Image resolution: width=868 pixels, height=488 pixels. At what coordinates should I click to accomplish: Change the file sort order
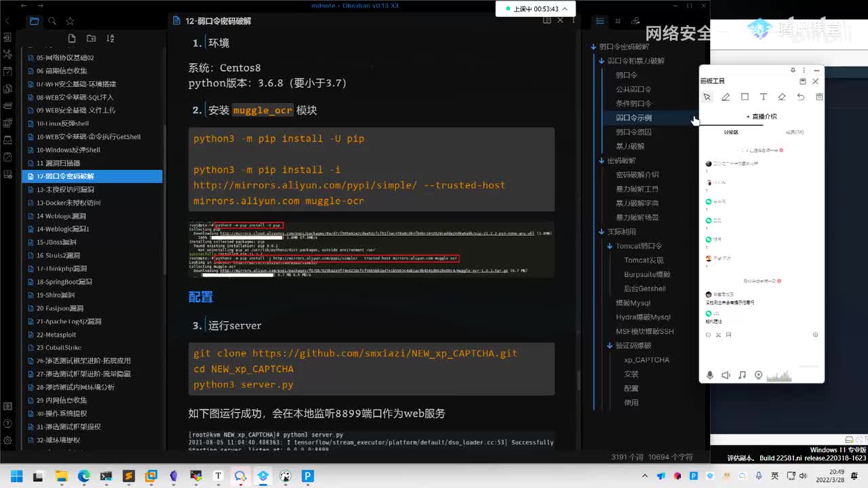pyautogui.click(x=111, y=39)
